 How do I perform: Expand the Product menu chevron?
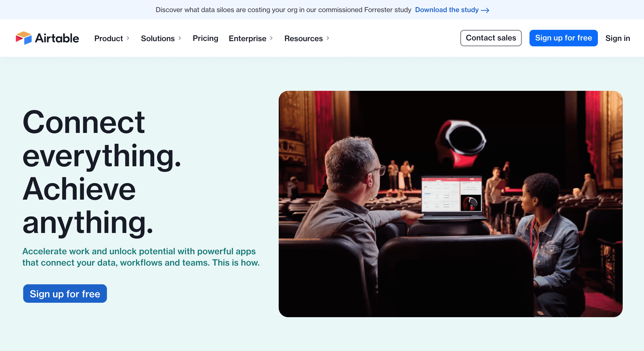tap(128, 38)
